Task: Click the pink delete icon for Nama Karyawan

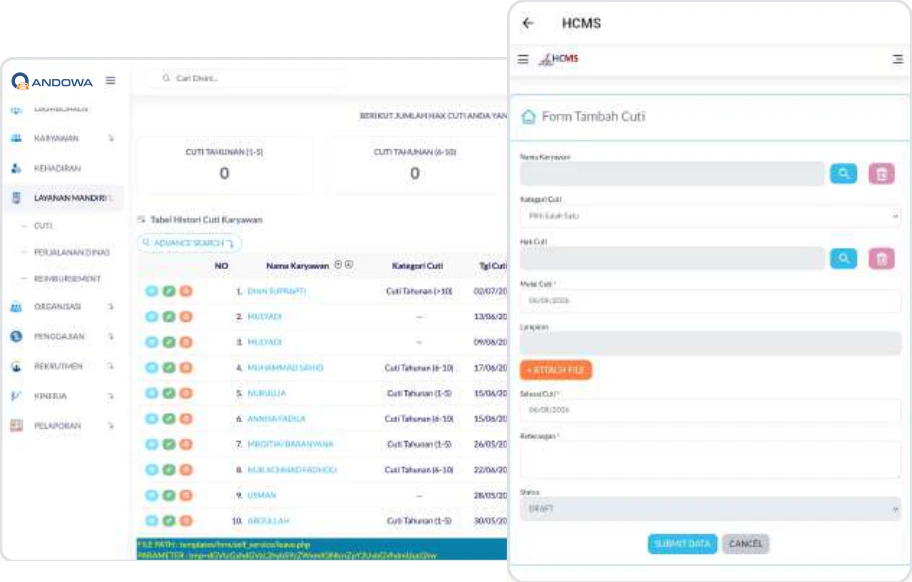Action: point(882,174)
